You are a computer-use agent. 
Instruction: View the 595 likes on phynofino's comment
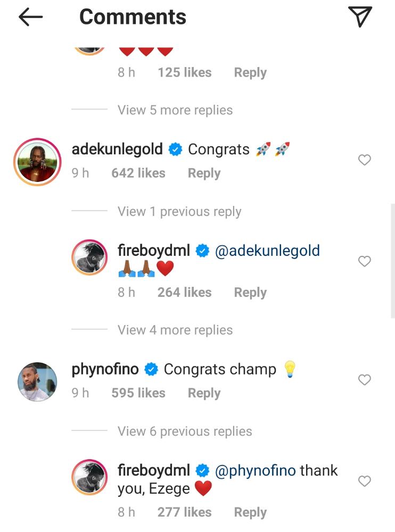tap(138, 393)
